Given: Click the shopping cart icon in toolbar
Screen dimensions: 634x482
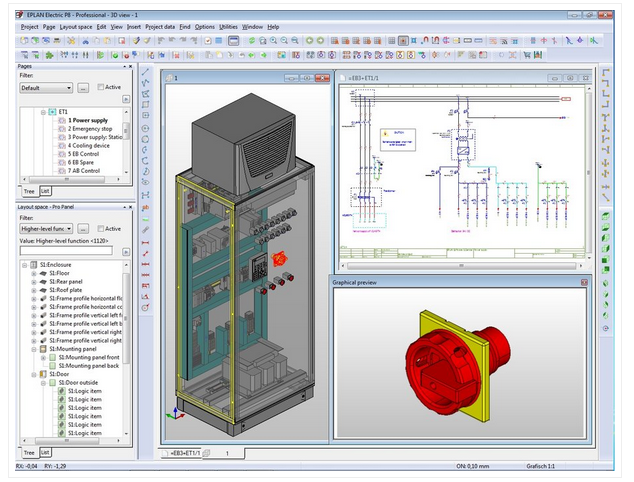Looking at the screenshot, I should pos(527,55).
